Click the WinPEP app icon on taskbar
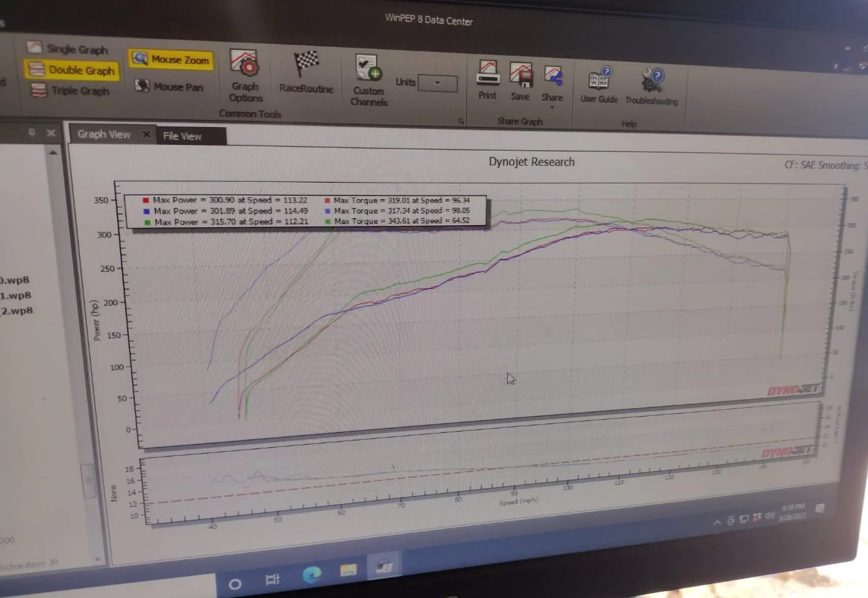868x598 pixels. pyautogui.click(x=383, y=567)
